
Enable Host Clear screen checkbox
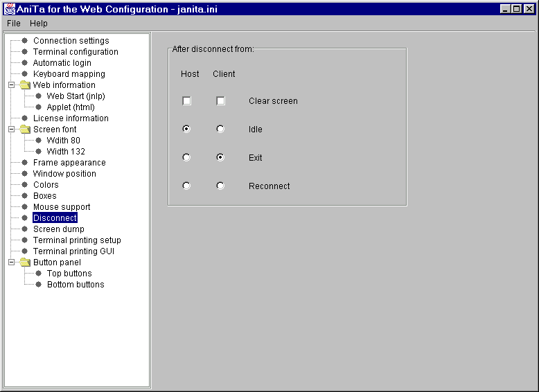pyautogui.click(x=186, y=101)
